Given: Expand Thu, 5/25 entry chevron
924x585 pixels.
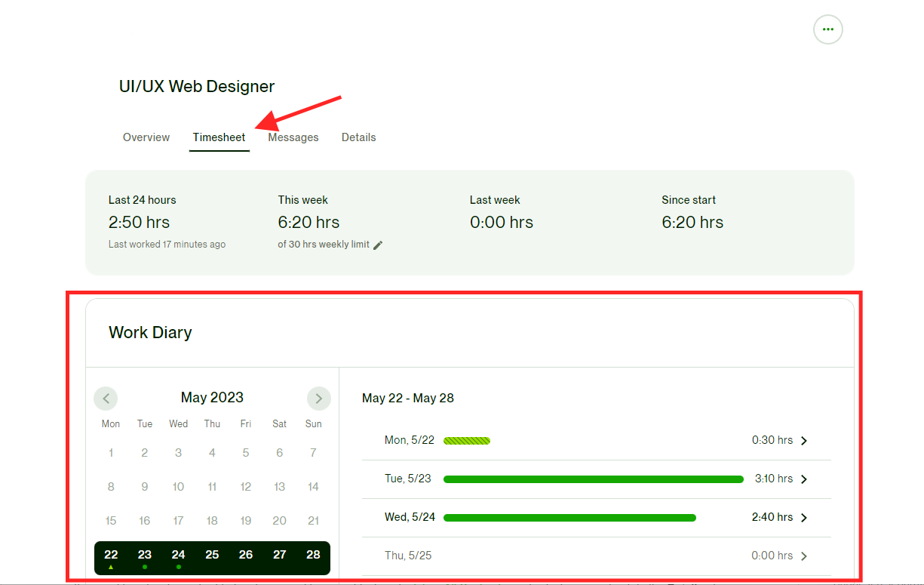Looking at the screenshot, I should (x=804, y=556).
